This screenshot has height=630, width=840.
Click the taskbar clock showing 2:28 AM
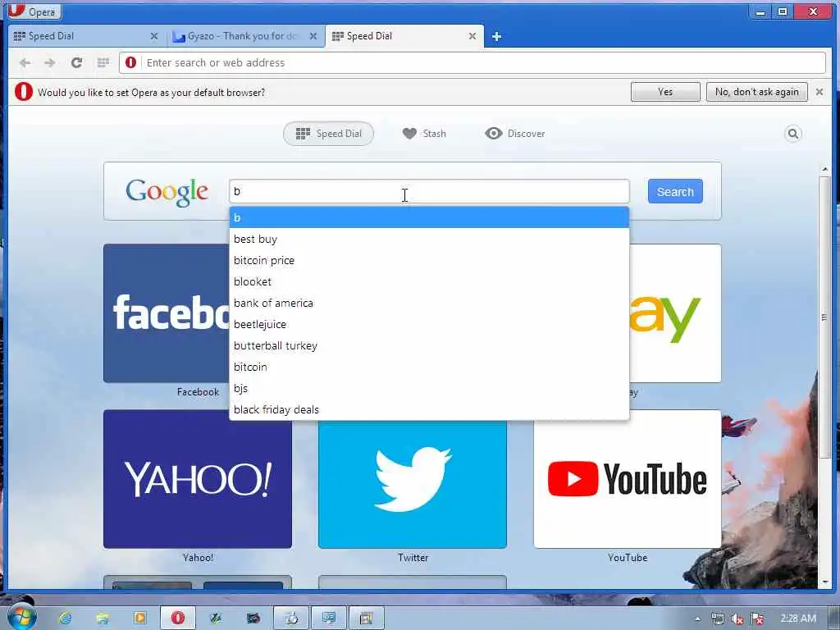(798, 619)
